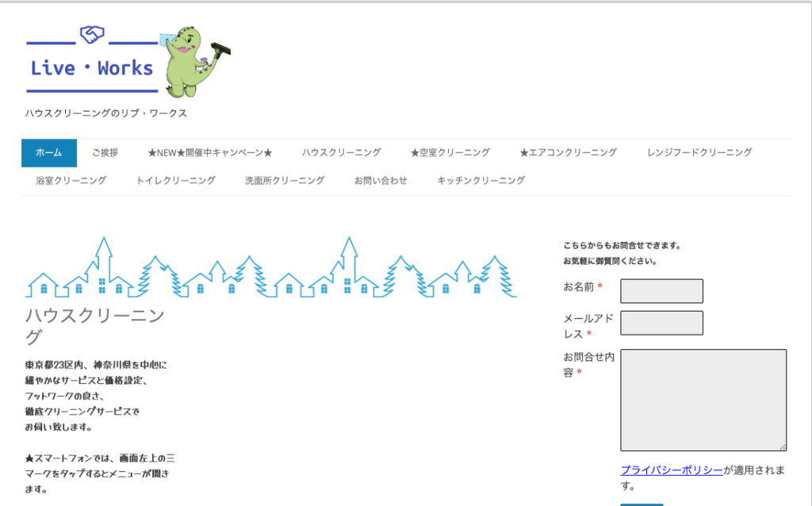Click the お問合せ内容 text area

click(703, 400)
